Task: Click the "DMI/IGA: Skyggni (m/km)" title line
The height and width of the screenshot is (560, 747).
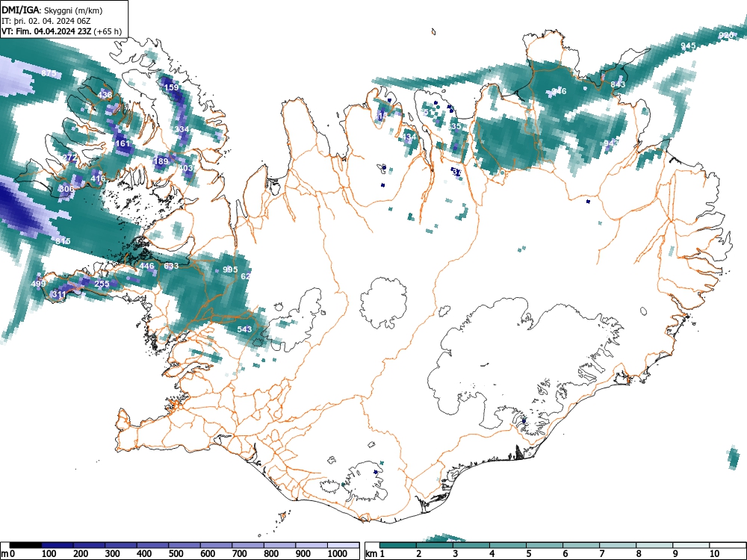Action: [52, 10]
